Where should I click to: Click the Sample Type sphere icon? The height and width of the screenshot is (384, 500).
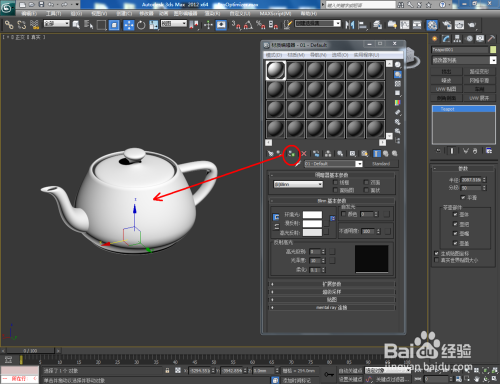[x=398, y=65]
